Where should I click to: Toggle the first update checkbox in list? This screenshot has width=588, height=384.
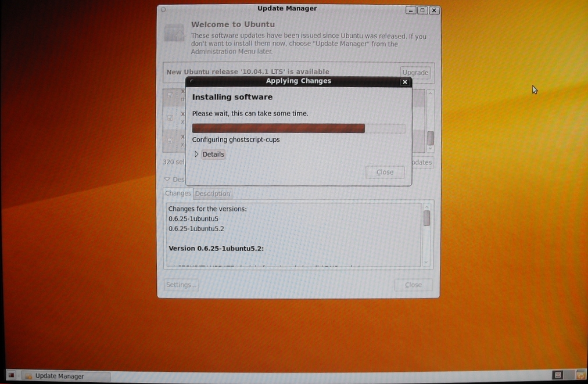[x=170, y=95]
